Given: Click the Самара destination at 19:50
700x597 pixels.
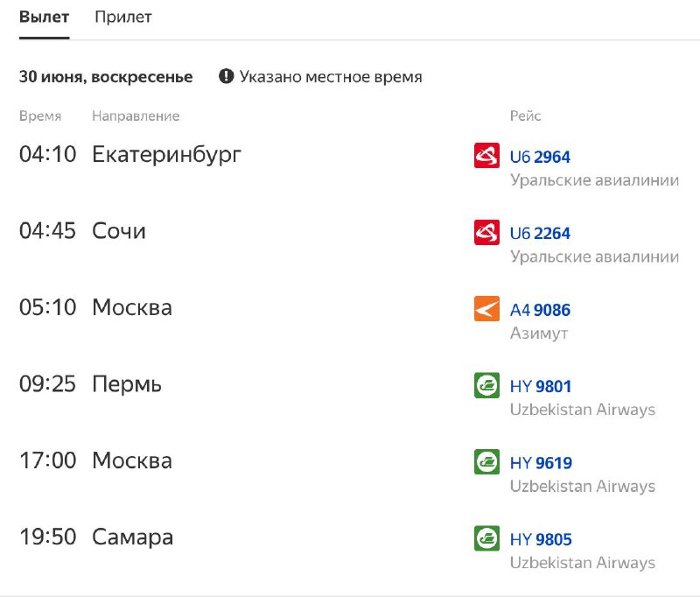Looking at the screenshot, I should [133, 537].
